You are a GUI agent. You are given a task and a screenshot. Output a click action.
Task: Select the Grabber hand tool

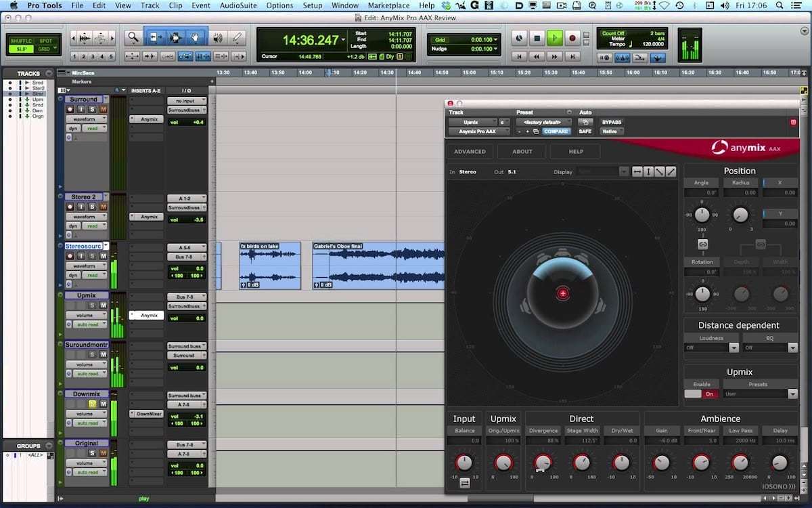195,38
